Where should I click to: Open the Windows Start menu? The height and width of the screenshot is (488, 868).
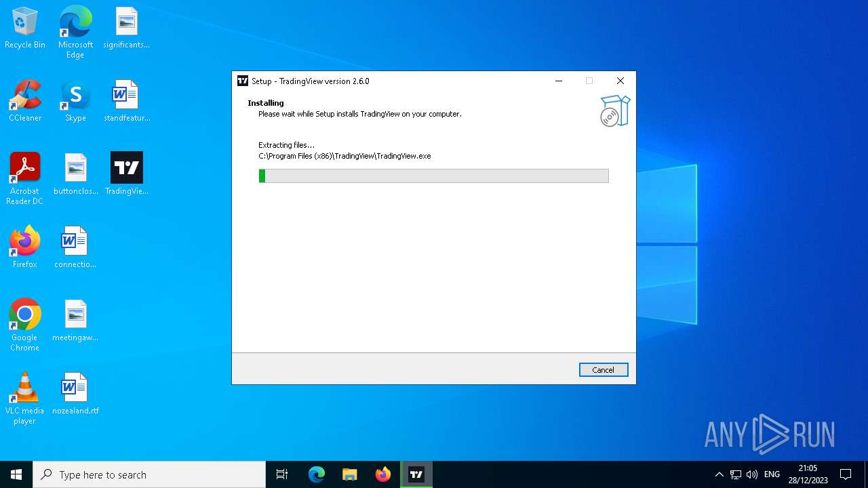16,474
